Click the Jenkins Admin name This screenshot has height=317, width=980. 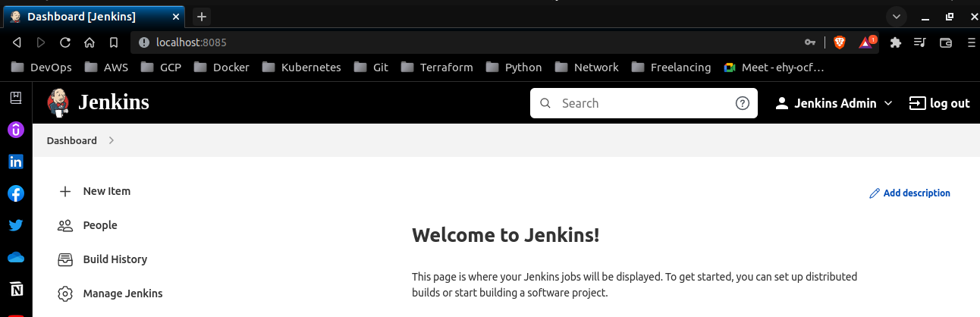click(835, 103)
